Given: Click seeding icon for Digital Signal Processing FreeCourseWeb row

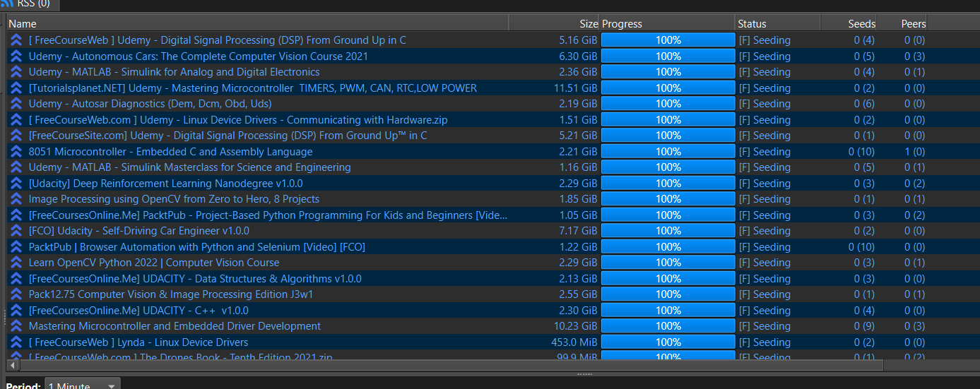Looking at the screenshot, I should (x=16, y=40).
